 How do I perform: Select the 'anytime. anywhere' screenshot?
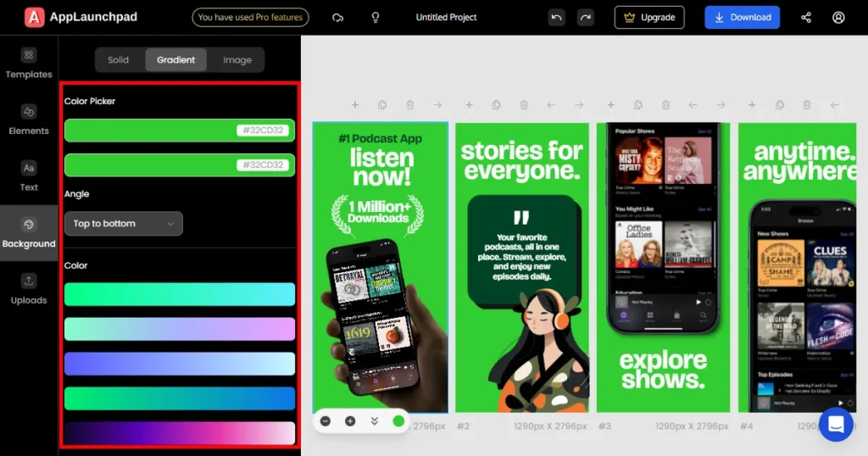tap(797, 267)
